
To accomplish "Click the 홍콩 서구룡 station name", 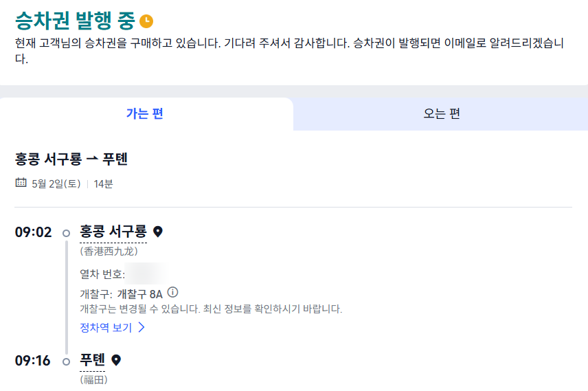I will click(x=113, y=232).
